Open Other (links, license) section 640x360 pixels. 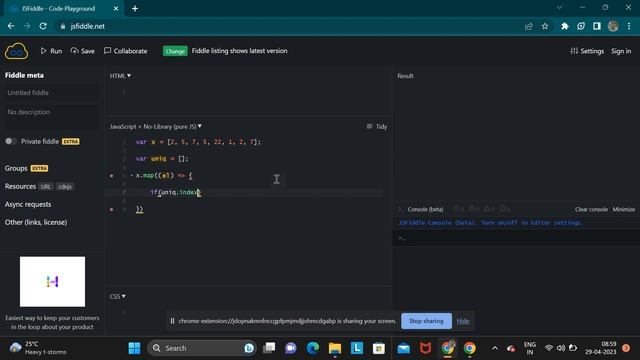coord(36,222)
